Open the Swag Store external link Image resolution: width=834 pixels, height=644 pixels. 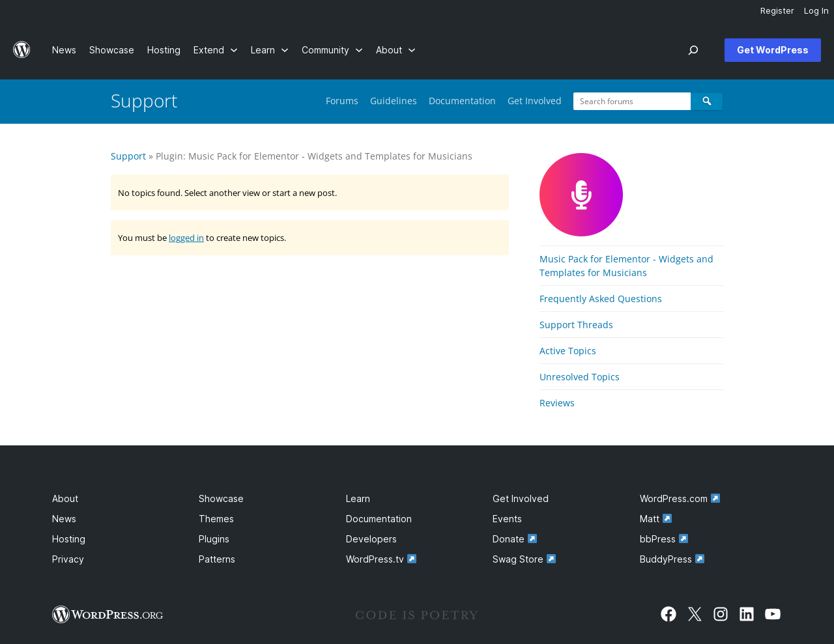point(525,559)
